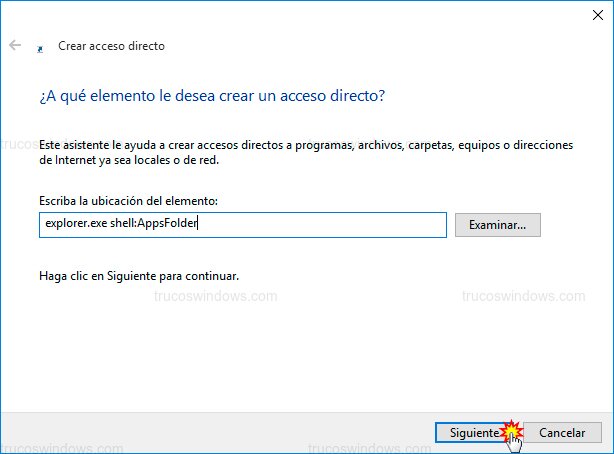Image resolution: width=614 pixels, height=454 pixels.
Task: Click the "Haga clic en Siguiente" hint text
Action: 139,275
